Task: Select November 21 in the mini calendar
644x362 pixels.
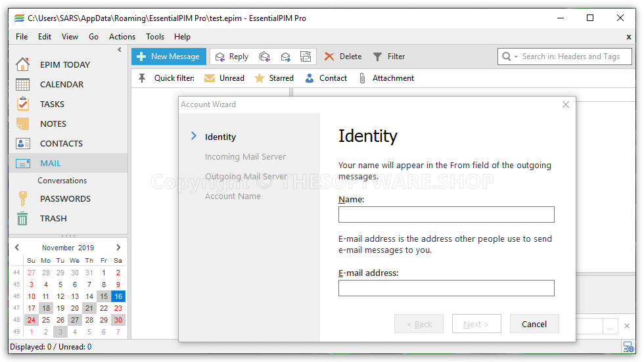Action: tap(89, 308)
